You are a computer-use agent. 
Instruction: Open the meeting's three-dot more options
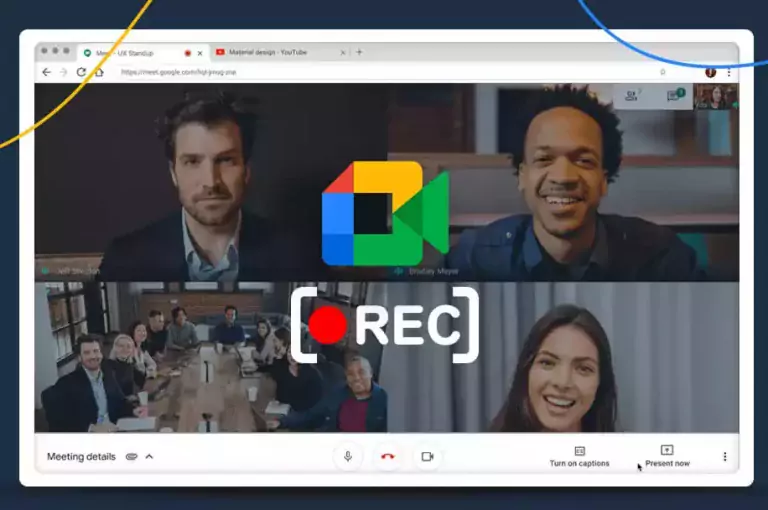click(x=725, y=457)
